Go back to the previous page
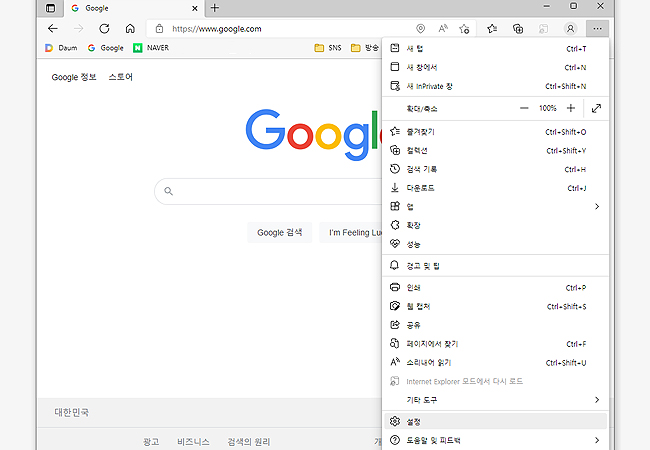Screen dimensions: 650x450 pyautogui.click(x=53, y=29)
